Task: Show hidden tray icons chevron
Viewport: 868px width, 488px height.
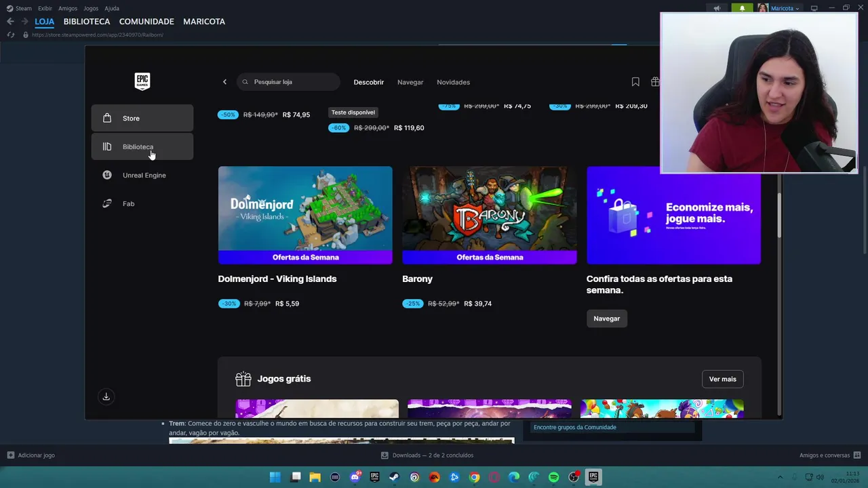Action: pyautogui.click(x=780, y=477)
